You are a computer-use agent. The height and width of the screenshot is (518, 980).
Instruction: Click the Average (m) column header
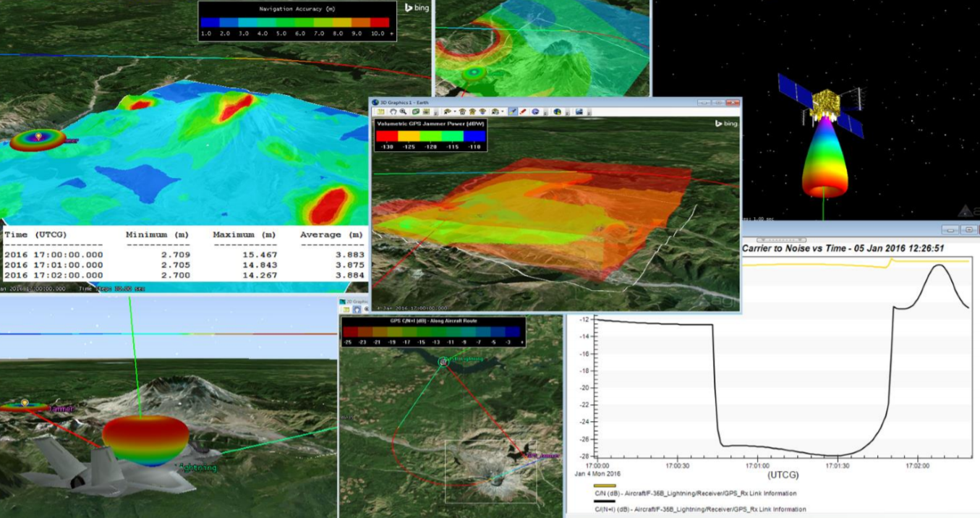pyautogui.click(x=331, y=234)
